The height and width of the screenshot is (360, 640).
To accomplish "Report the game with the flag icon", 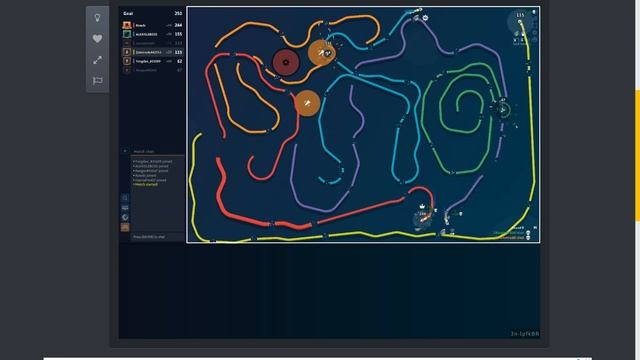I will pyautogui.click(x=97, y=80).
